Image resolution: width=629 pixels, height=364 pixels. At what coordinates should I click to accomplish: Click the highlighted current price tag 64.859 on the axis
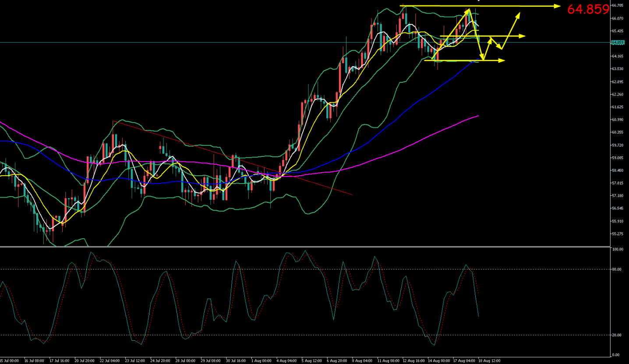pyautogui.click(x=618, y=42)
